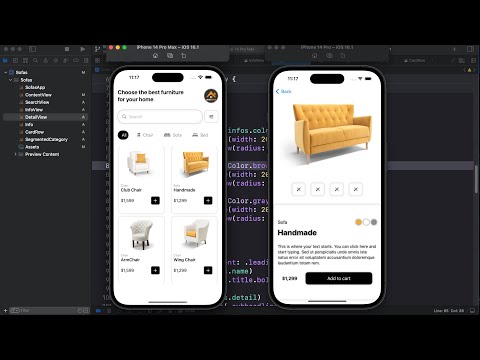Tap the Add to cart button
This screenshot has height=360, width=480.
339,278
